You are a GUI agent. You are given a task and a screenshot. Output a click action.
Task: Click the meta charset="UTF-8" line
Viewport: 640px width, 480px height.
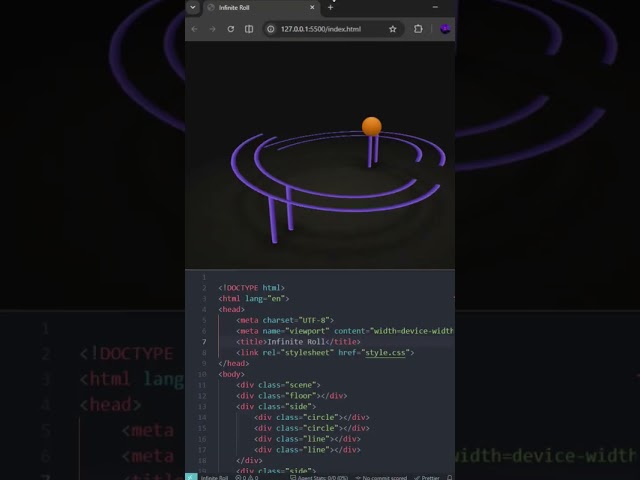click(285, 320)
